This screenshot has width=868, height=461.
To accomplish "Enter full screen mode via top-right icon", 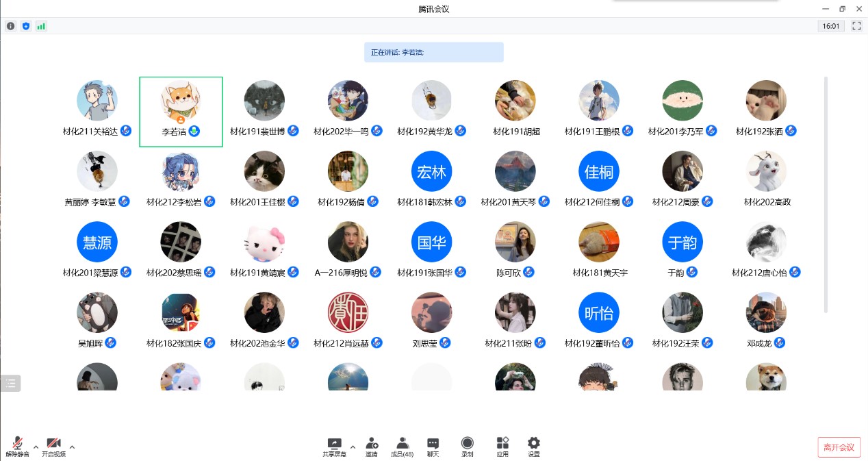I will (856, 26).
